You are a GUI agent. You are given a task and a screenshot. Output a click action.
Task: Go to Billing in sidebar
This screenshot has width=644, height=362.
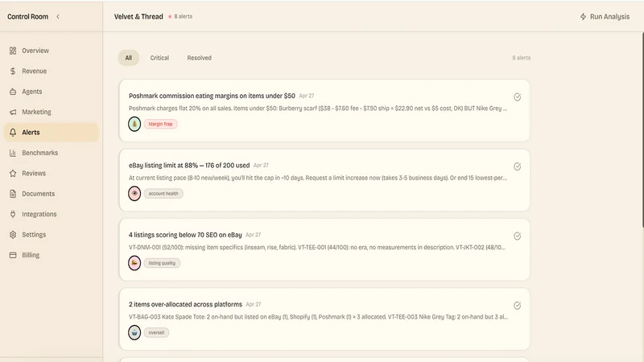pyautogui.click(x=51, y=255)
